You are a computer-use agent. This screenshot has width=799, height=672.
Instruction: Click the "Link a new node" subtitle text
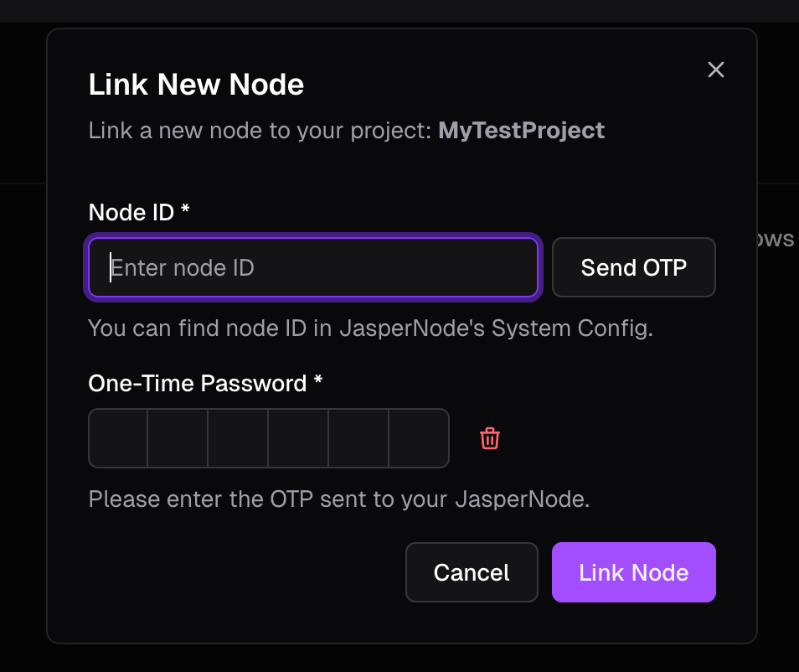(260, 131)
